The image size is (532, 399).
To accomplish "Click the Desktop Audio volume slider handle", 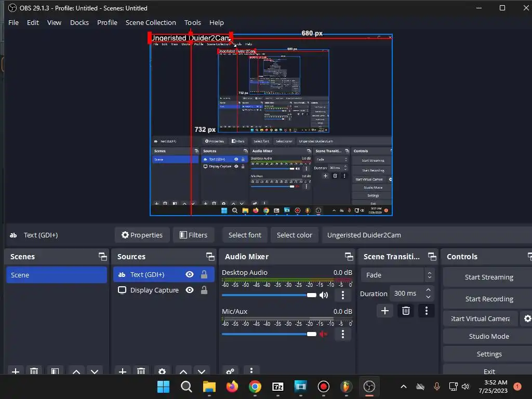I will click(312, 295).
